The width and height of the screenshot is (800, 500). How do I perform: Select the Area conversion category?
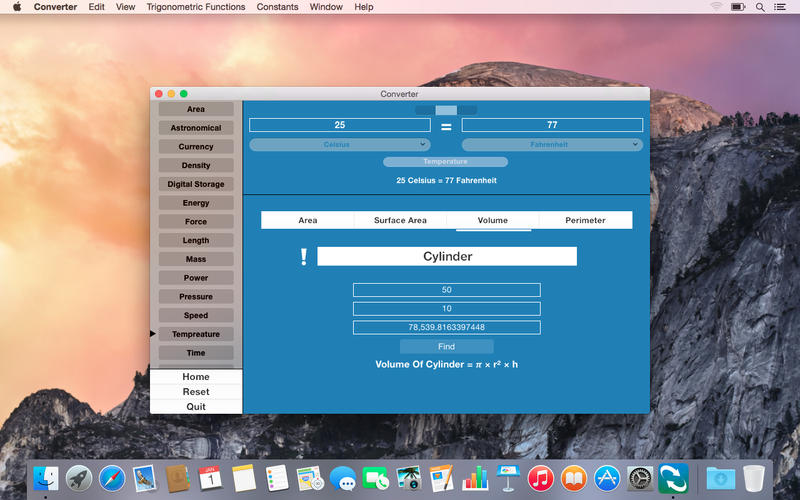(x=196, y=109)
